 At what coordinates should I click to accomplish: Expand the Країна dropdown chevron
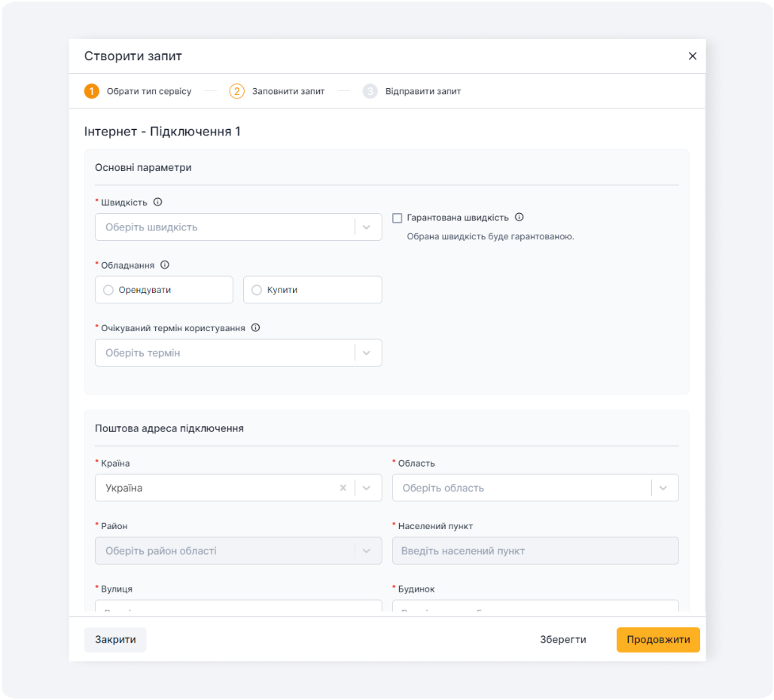367,488
